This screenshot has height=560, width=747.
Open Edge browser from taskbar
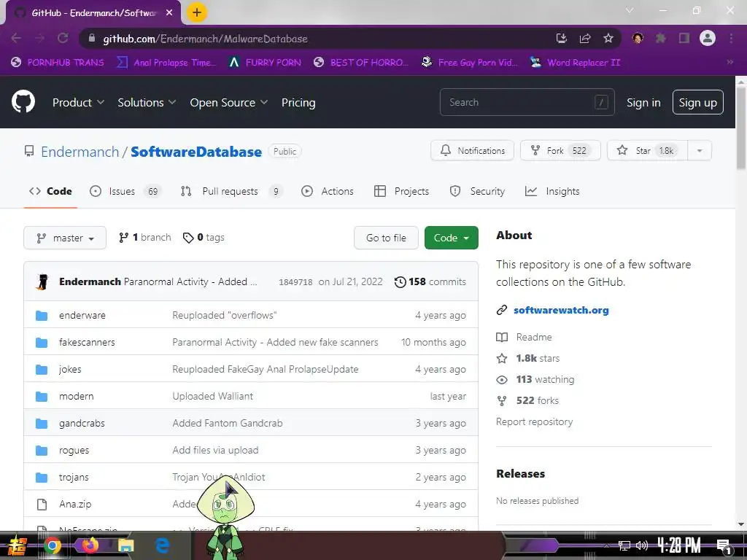[163, 545]
